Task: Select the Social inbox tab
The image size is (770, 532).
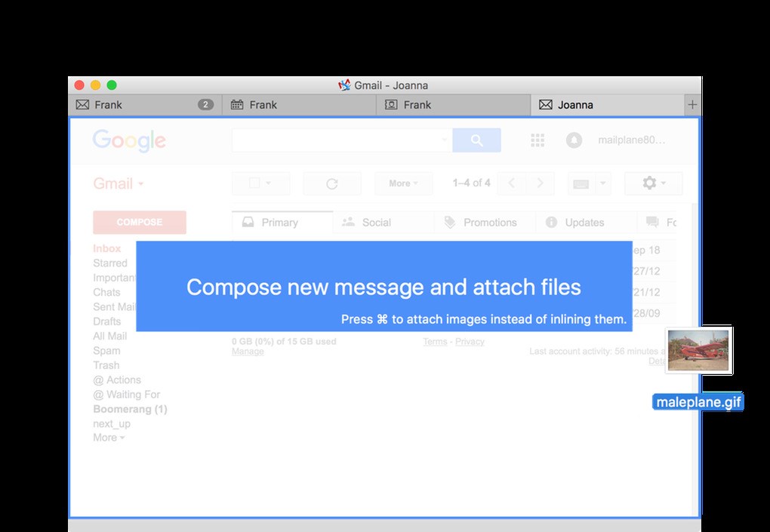Action: (x=383, y=223)
